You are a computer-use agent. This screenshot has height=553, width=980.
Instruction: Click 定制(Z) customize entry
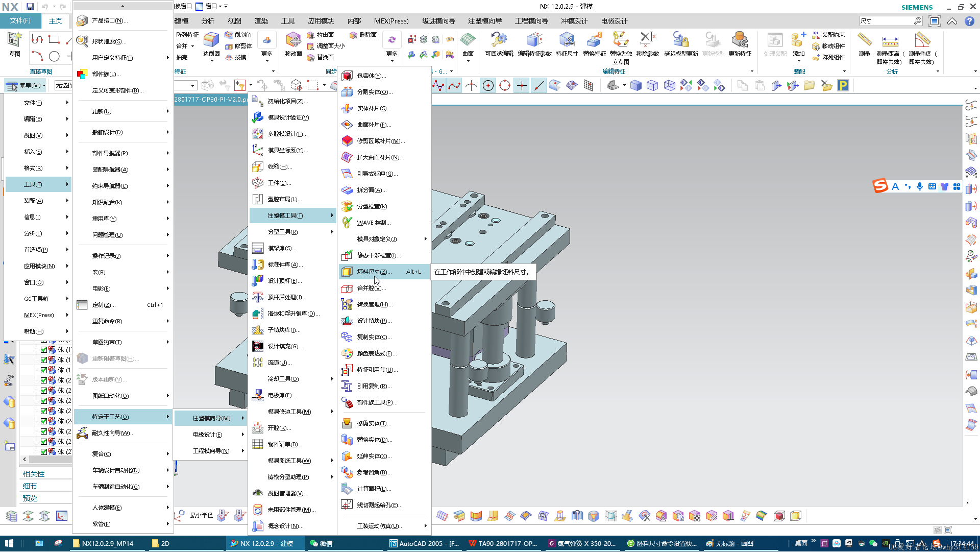122,305
